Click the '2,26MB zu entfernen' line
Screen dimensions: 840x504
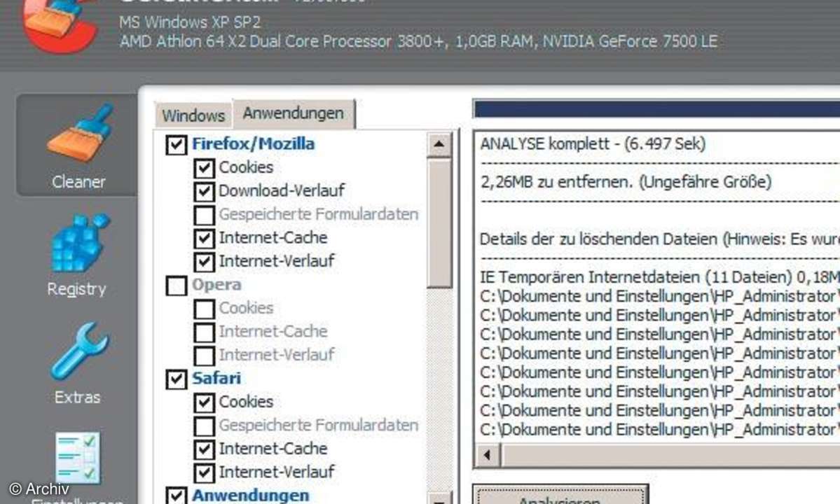point(626,182)
